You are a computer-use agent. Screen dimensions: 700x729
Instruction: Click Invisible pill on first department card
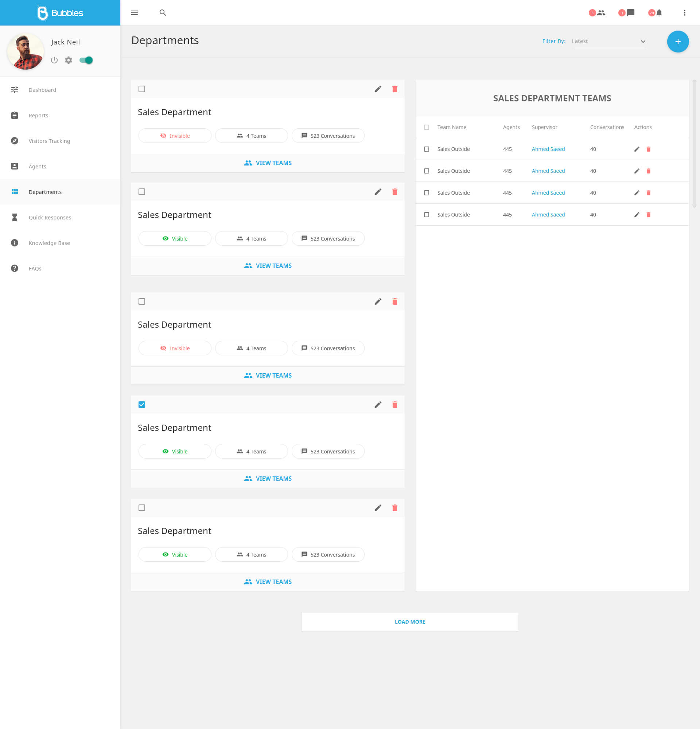pyautogui.click(x=175, y=136)
